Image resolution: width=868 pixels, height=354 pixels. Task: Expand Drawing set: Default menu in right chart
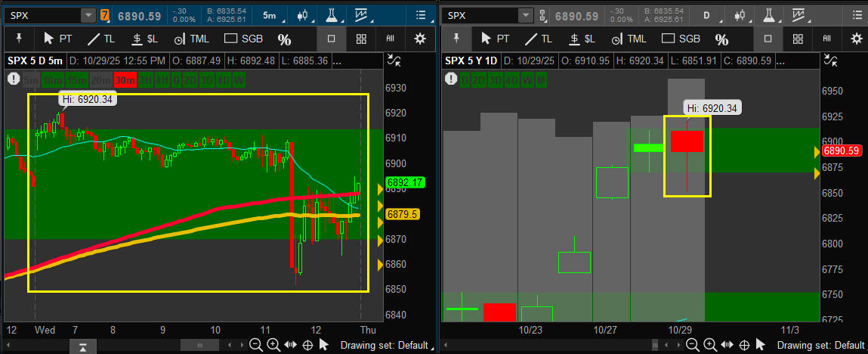click(821, 345)
